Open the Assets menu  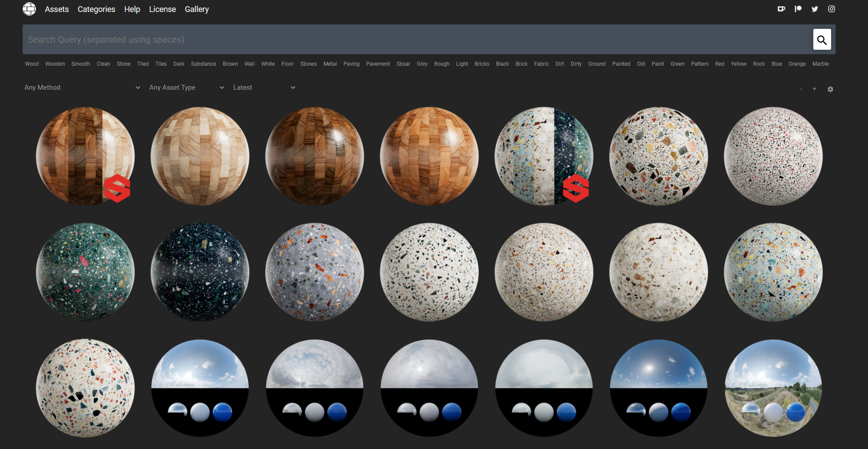[x=57, y=9]
